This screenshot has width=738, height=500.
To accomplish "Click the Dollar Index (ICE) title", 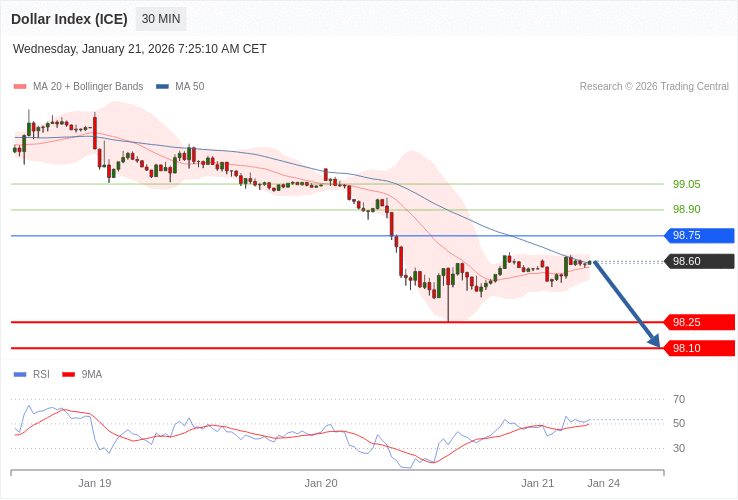I will coord(69,19).
